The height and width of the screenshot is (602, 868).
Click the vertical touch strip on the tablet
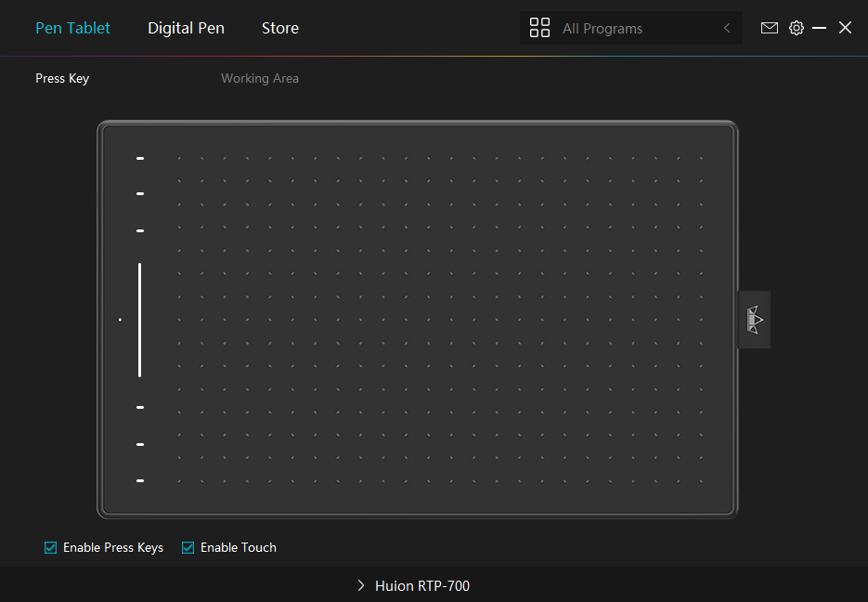140,320
